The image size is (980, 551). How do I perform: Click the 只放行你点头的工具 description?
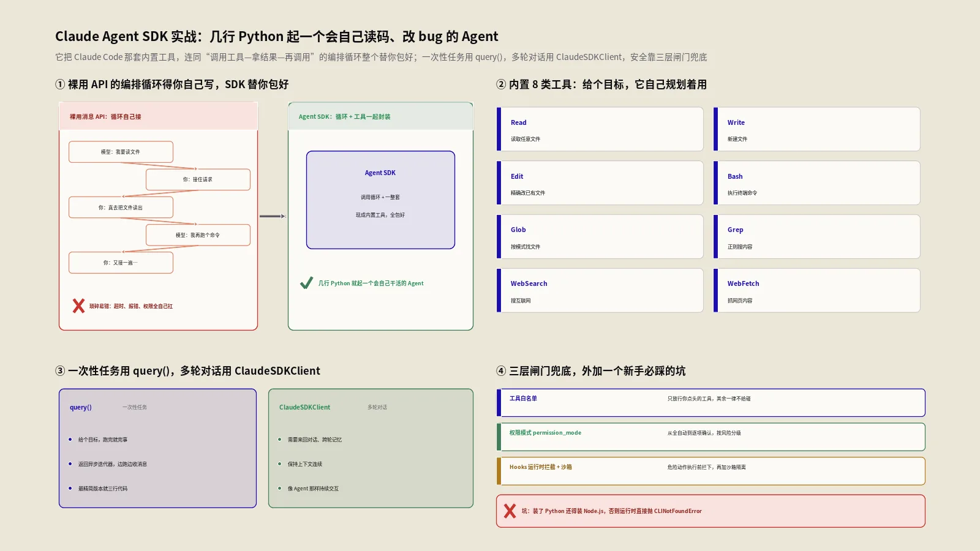pos(709,399)
